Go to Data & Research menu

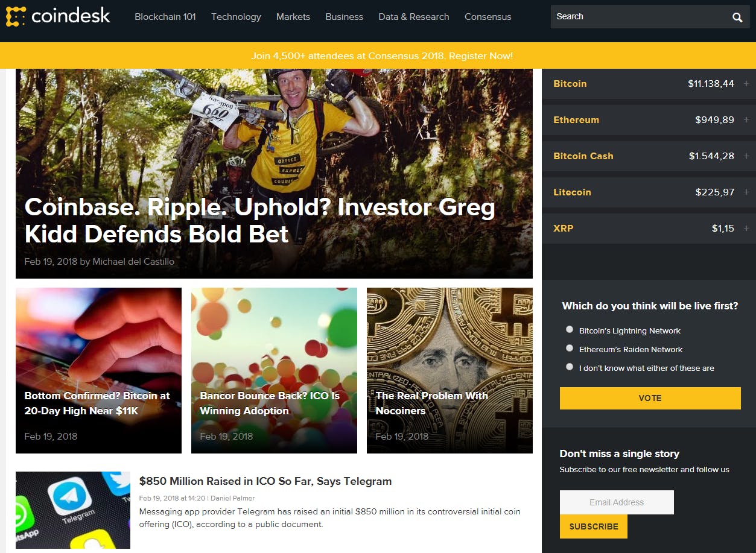pos(414,17)
